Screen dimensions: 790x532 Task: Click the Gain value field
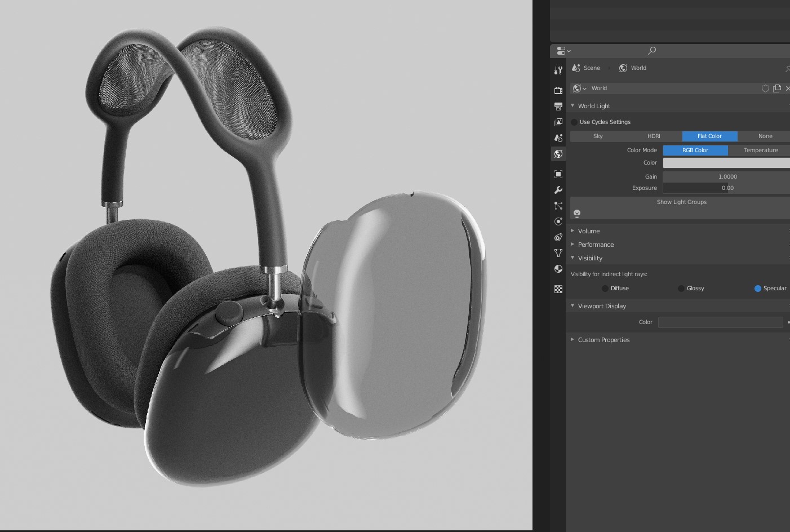tap(726, 177)
